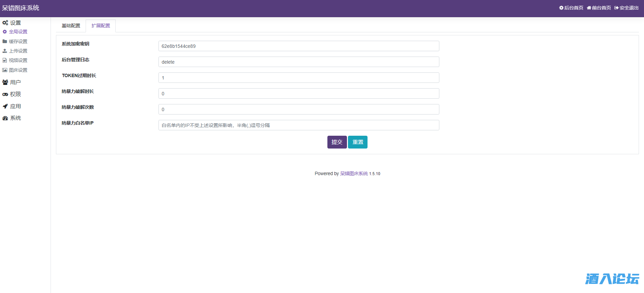Submit the form with 提交 button
644x293 pixels.
[x=337, y=142]
